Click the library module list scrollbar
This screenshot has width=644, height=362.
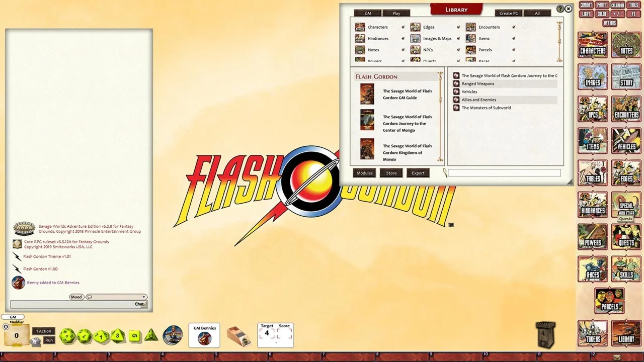(441, 116)
